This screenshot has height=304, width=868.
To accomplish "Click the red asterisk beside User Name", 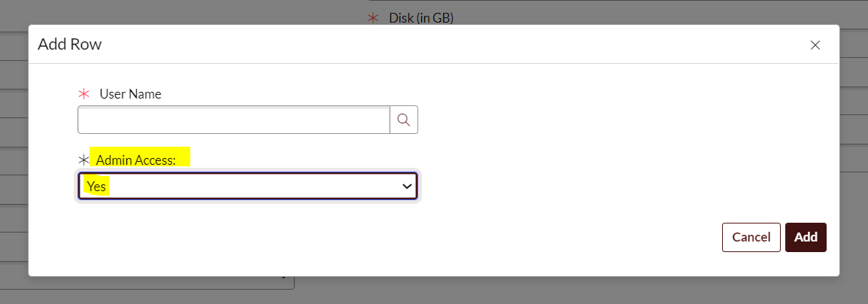I will pos(83,94).
